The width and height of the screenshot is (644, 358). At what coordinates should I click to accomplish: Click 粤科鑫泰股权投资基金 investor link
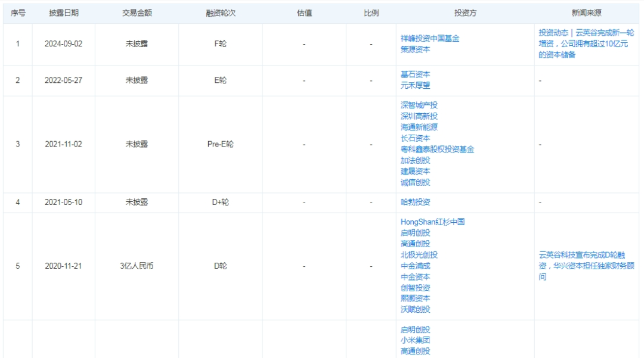[437, 150]
